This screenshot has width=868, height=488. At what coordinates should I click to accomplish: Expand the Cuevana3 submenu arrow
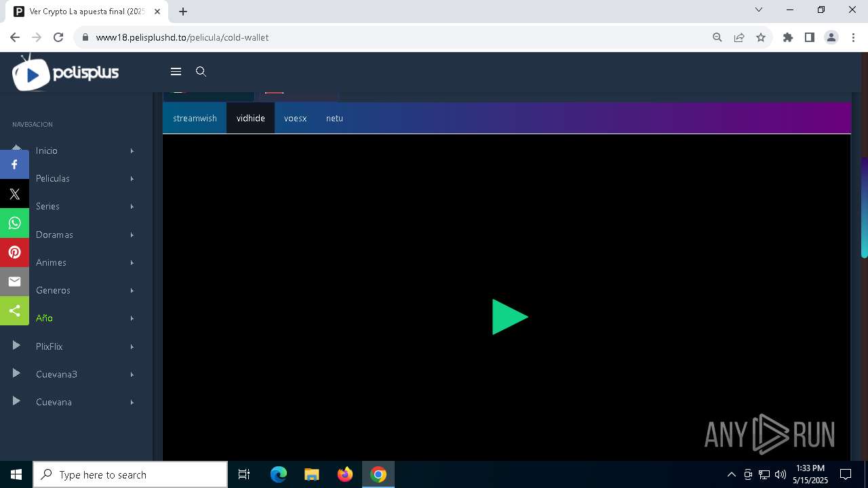tap(132, 374)
